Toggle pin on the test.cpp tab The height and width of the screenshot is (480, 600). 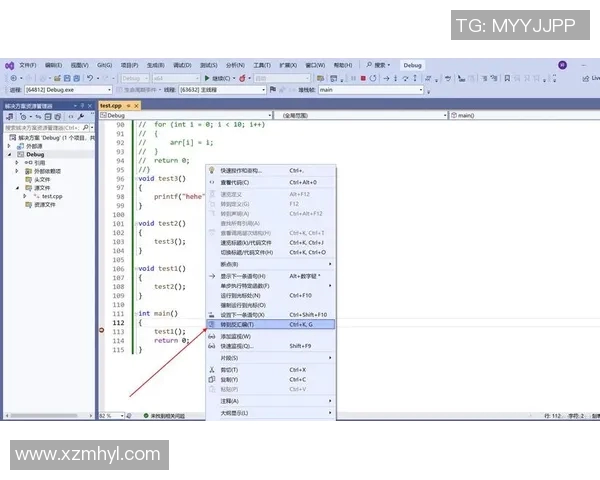(x=127, y=105)
